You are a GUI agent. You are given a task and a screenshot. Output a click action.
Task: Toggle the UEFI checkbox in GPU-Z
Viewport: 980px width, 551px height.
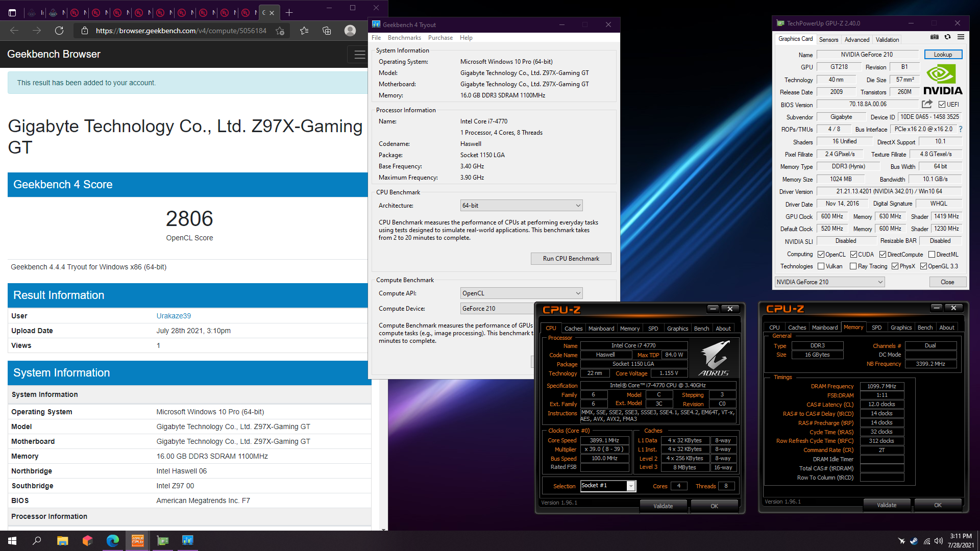pyautogui.click(x=942, y=104)
